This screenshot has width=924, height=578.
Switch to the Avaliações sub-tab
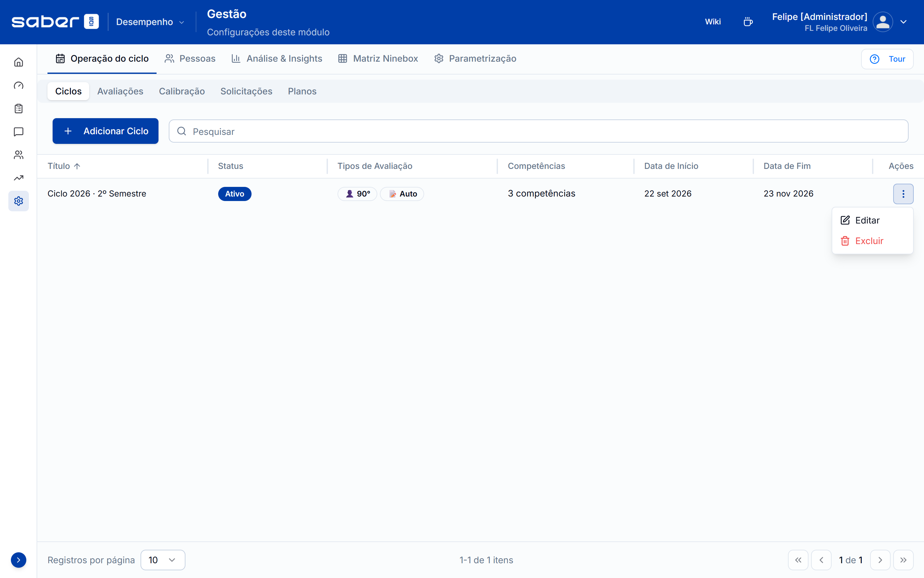coord(120,91)
